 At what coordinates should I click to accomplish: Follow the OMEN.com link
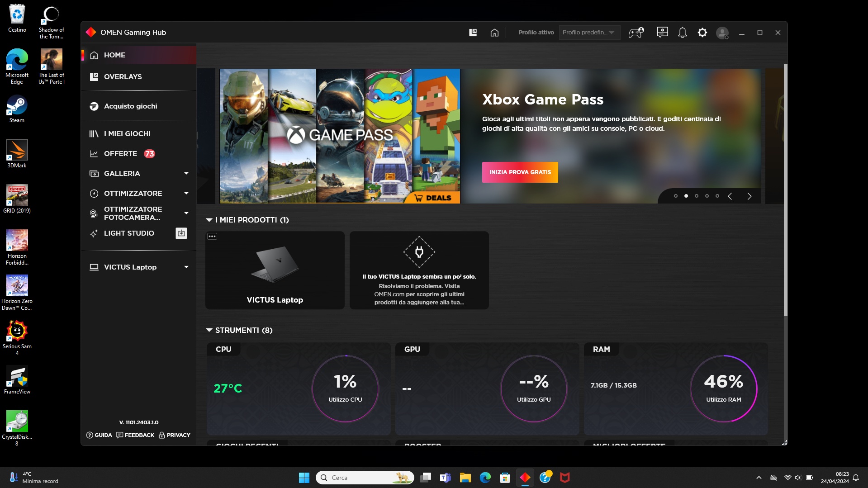[x=389, y=294]
